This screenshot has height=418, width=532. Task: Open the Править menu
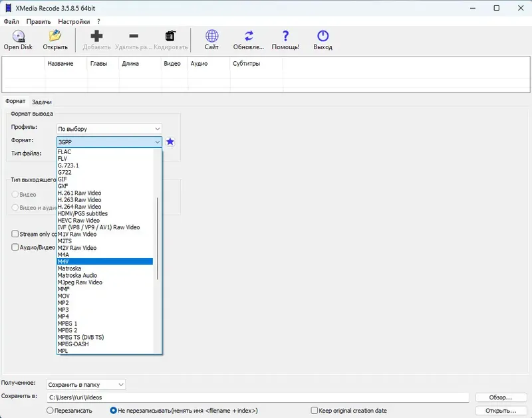click(x=39, y=21)
